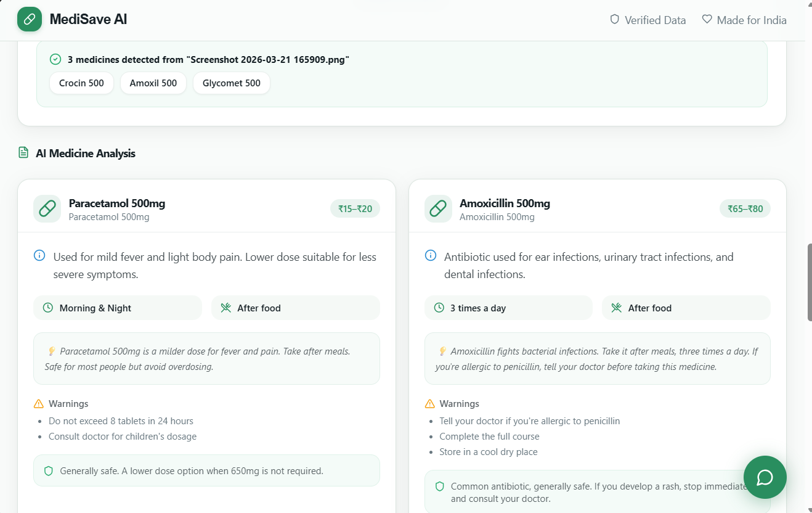Click the Amoxicillin warning triangle icon
This screenshot has width=812, height=513.
coord(430,404)
